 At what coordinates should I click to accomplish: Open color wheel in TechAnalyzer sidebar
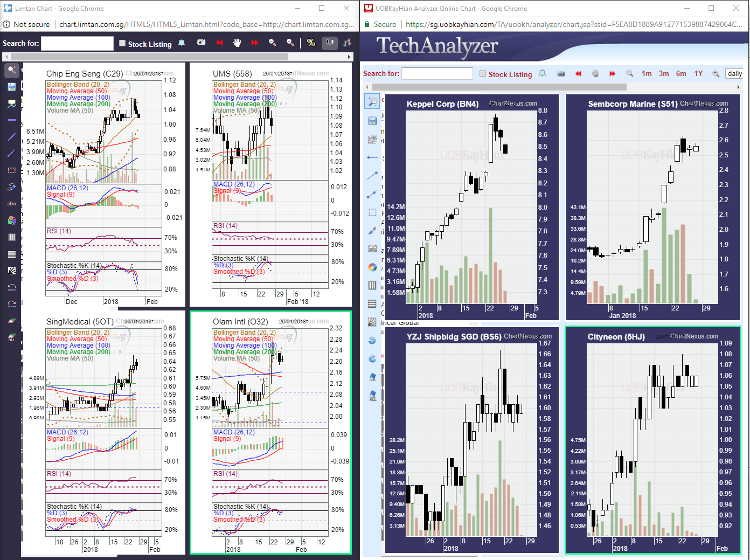(372, 267)
